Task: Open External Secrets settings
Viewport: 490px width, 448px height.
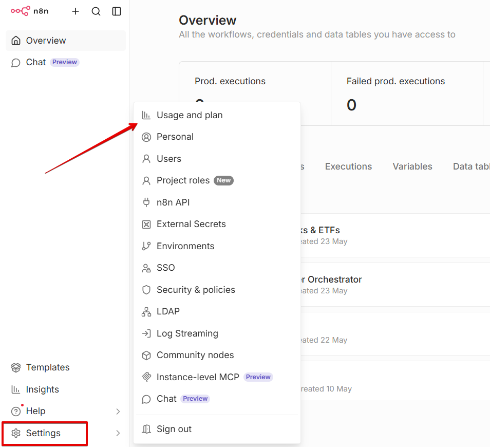Action: coord(217,224)
